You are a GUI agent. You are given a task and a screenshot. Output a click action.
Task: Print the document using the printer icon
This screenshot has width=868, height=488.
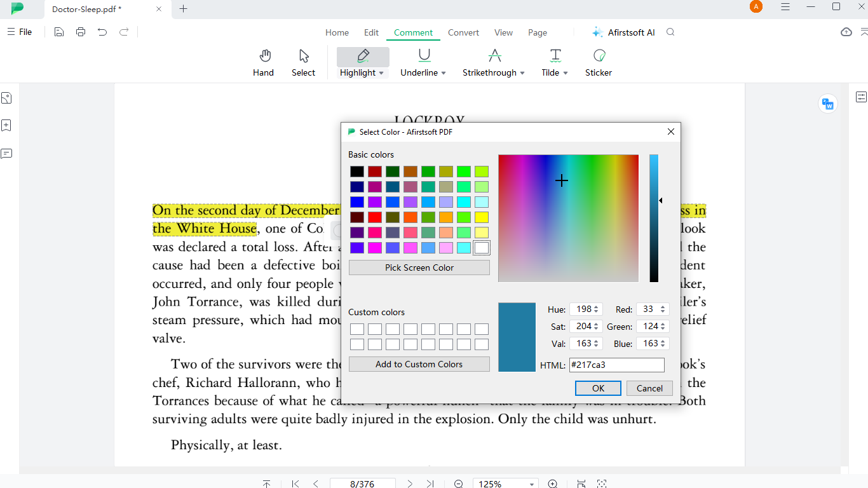tap(81, 32)
